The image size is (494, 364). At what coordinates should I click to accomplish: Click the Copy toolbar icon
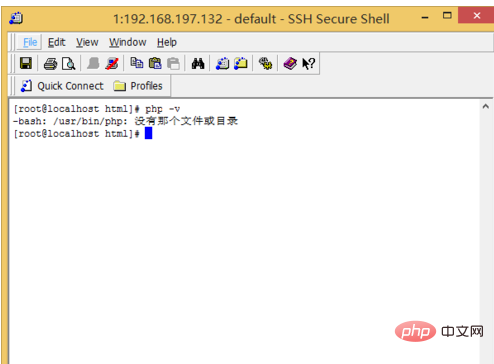tap(137, 63)
